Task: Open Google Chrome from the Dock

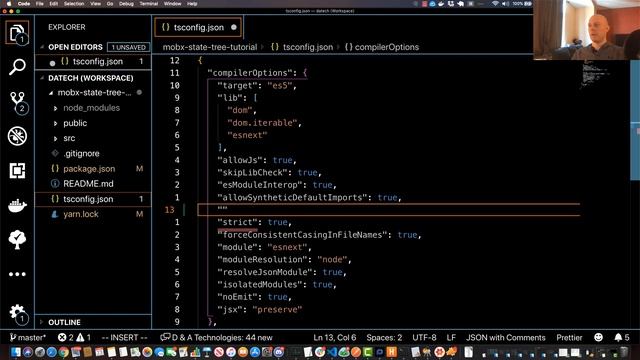Action: point(63,352)
